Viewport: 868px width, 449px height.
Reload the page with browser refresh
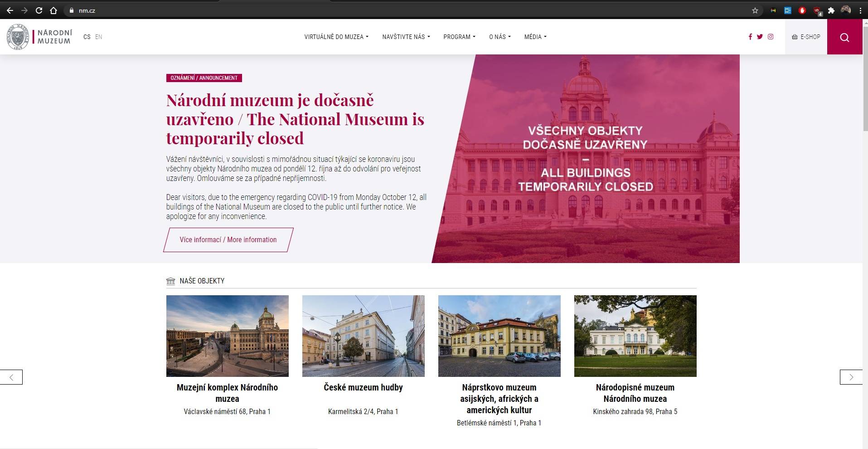39,10
